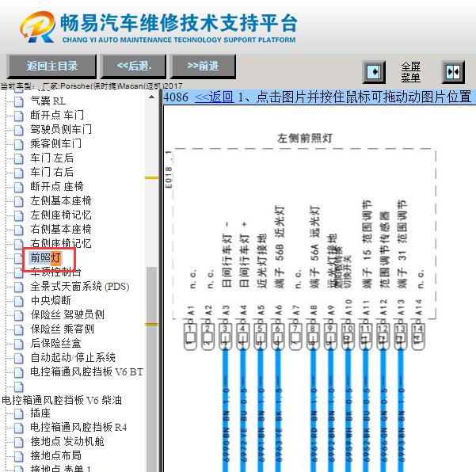Image resolution: width=476 pixels, height=472 pixels.
Task: Click the document icon beside 驾驶员侧车门
Action: coord(19,130)
